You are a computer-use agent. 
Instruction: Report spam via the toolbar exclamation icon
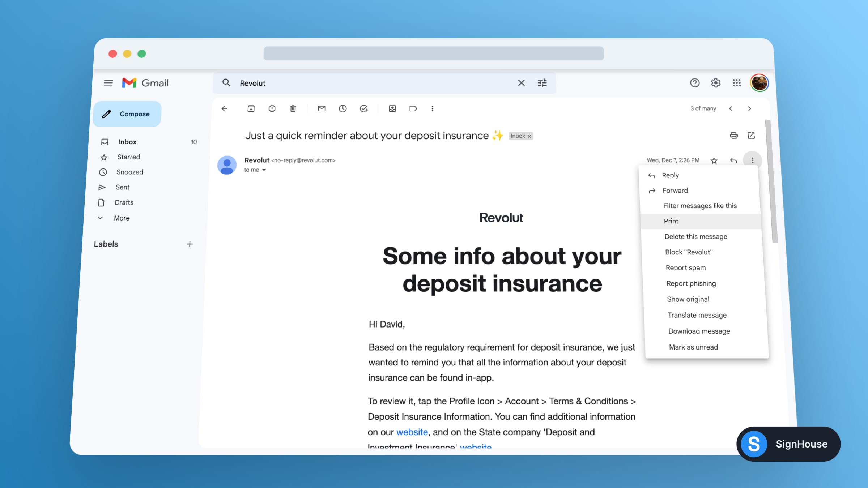click(x=272, y=108)
